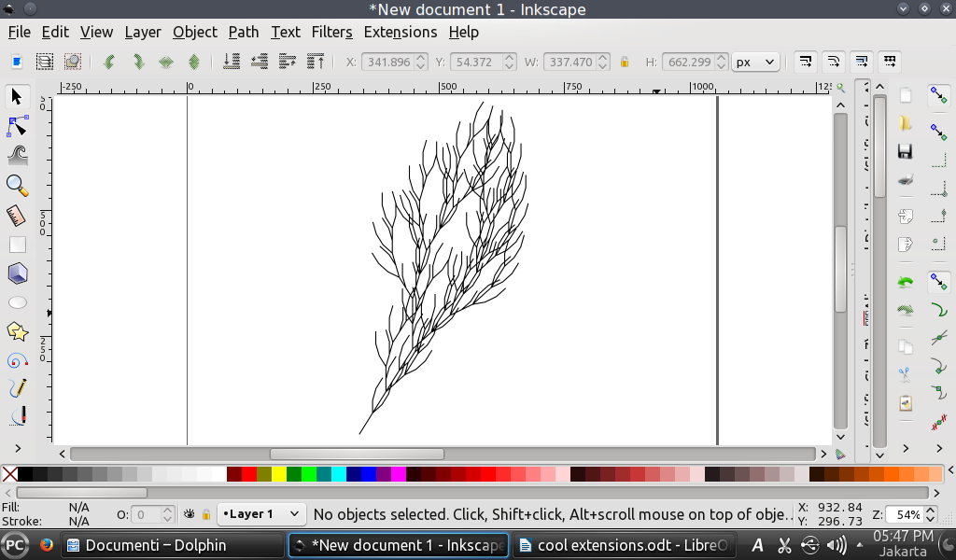Viewport: 956px width, 560px height.
Task: Open the Filters menu
Action: coord(331,32)
